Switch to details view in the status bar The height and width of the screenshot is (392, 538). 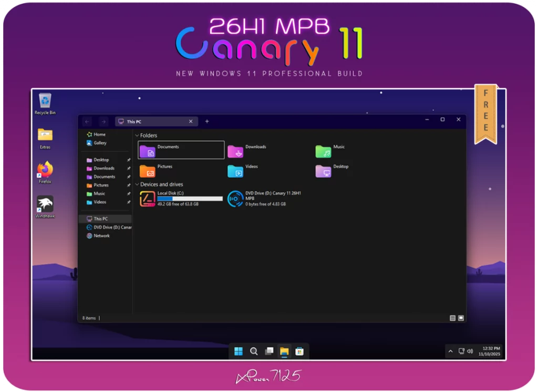(452, 318)
